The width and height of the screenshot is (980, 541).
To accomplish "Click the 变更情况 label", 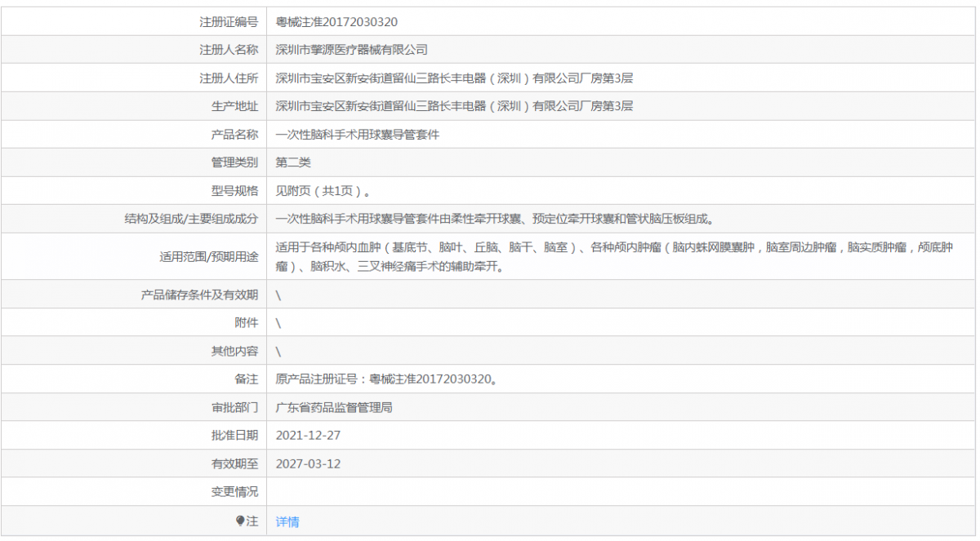I will [x=234, y=492].
